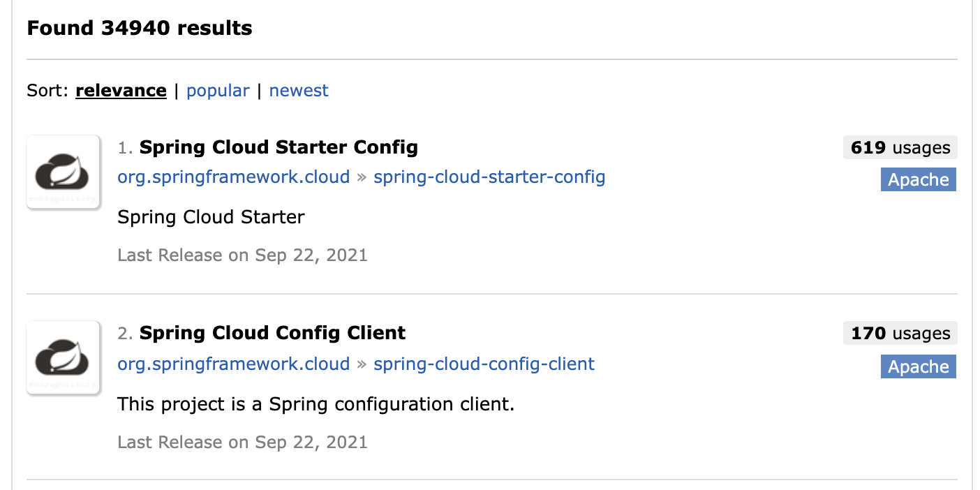Sort results by newest

click(x=299, y=90)
